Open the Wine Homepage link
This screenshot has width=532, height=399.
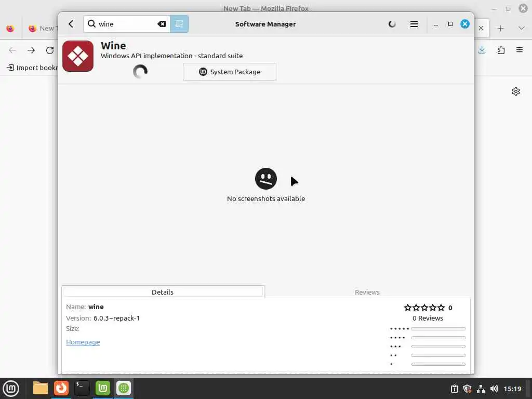coord(83,342)
